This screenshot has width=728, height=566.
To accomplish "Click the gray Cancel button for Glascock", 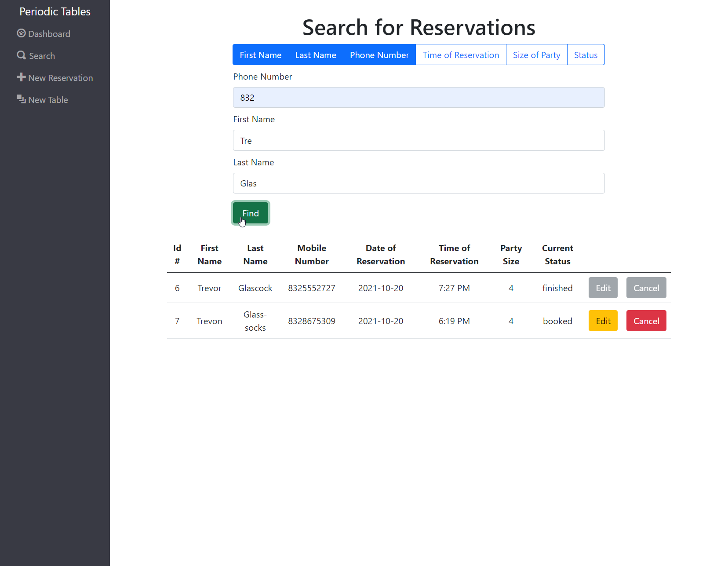I will [646, 288].
